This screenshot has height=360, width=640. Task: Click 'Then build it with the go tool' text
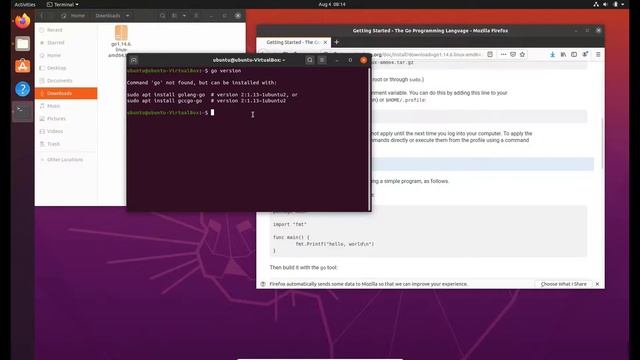303,268
